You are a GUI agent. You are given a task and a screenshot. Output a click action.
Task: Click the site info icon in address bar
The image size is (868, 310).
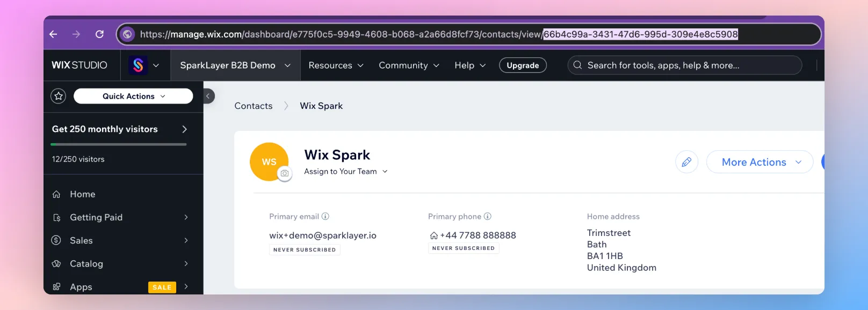(x=127, y=34)
